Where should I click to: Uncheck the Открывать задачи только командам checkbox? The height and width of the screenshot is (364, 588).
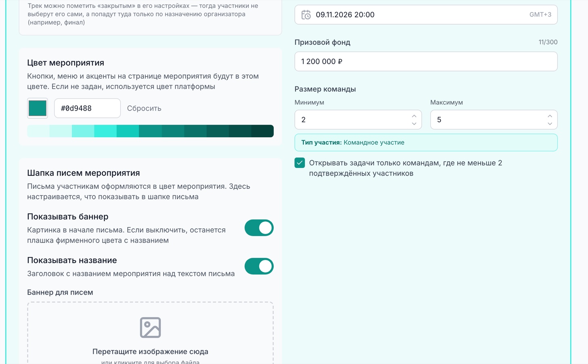tap(300, 163)
